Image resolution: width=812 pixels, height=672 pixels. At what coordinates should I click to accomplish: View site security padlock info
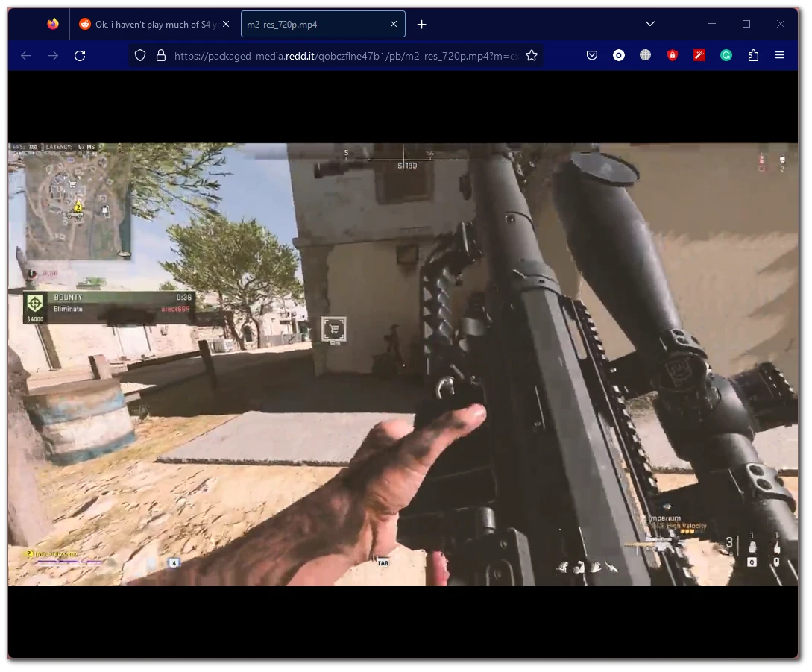161,55
